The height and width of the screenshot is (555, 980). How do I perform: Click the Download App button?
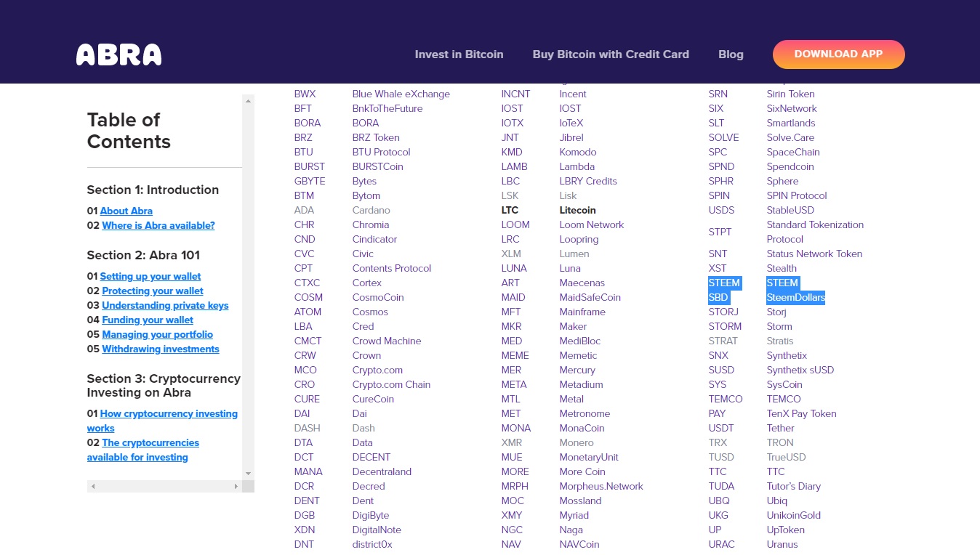tap(838, 54)
